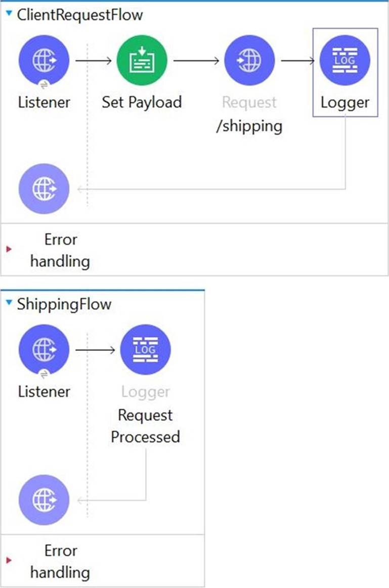Collapse the ClientRequestFlow flow
The width and height of the screenshot is (389, 588).
(x=9, y=14)
